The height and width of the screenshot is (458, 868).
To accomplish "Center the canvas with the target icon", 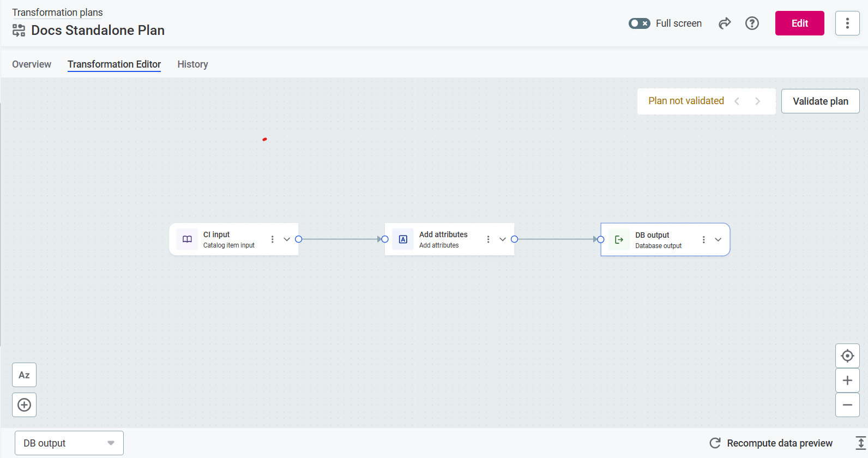I will click(847, 356).
